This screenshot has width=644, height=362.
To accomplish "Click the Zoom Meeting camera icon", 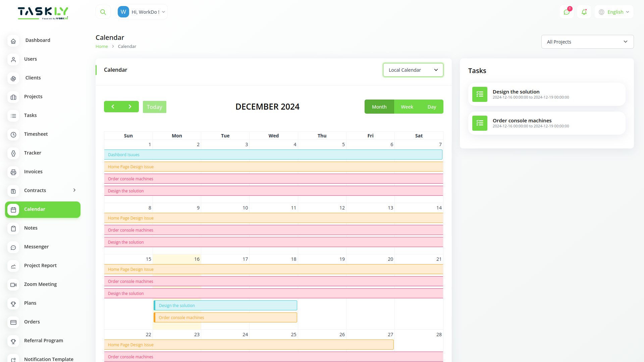I will 13,285.
